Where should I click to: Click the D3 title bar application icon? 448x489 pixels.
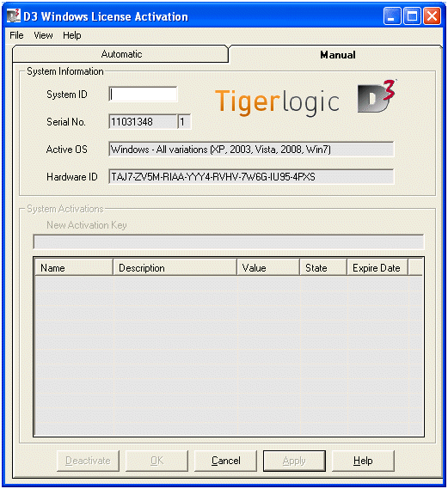tap(14, 16)
